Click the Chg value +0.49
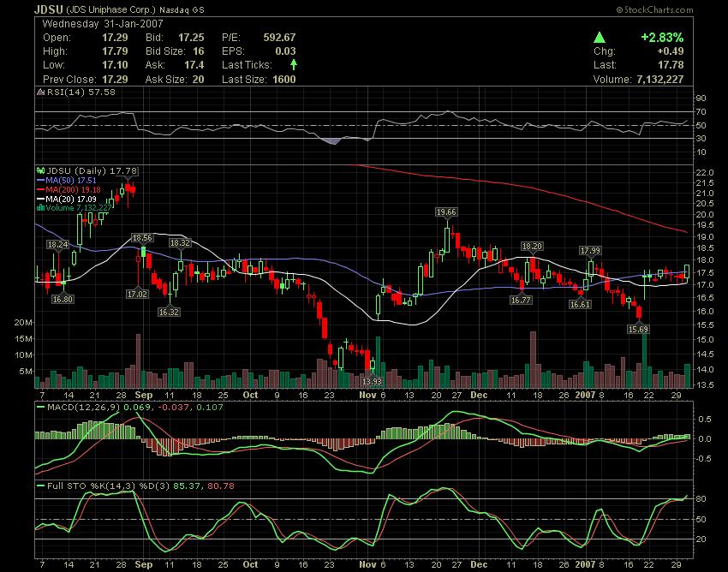Screen dimensions: 728x572 point(671,51)
